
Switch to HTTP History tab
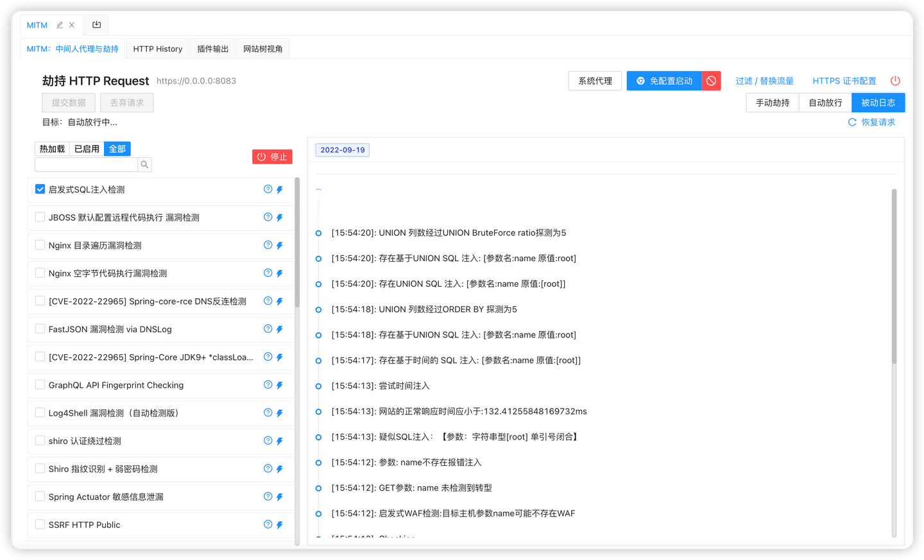[x=158, y=49]
